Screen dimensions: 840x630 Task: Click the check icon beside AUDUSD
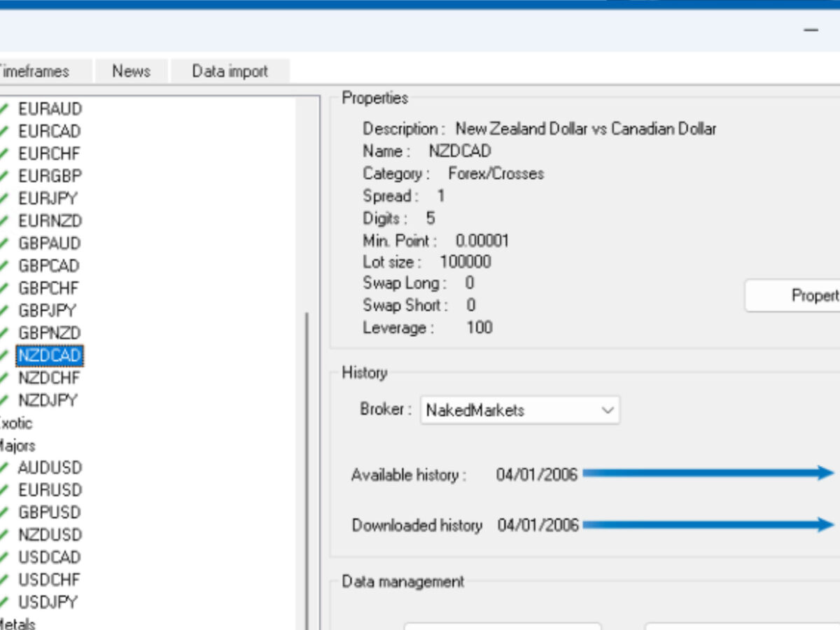point(6,468)
